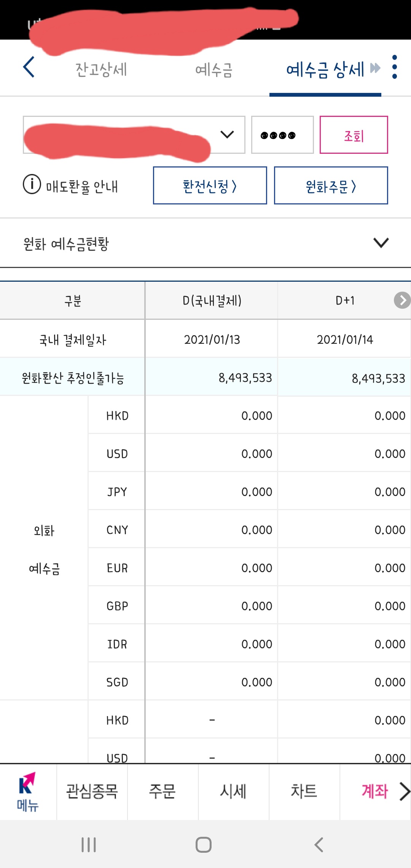This screenshot has height=868, width=411.
Task: Tap the 환전신청 button
Action: (x=210, y=185)
